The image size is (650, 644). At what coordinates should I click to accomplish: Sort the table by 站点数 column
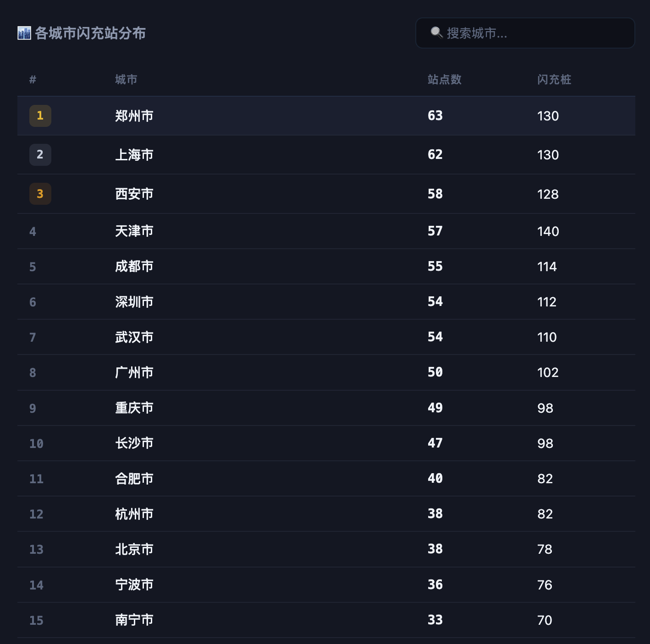pos(443,79)
